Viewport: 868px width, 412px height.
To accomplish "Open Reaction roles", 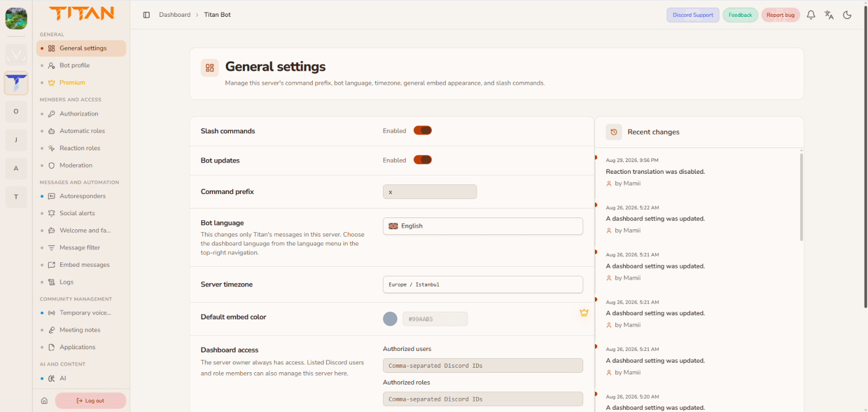I will coord(81,148).
